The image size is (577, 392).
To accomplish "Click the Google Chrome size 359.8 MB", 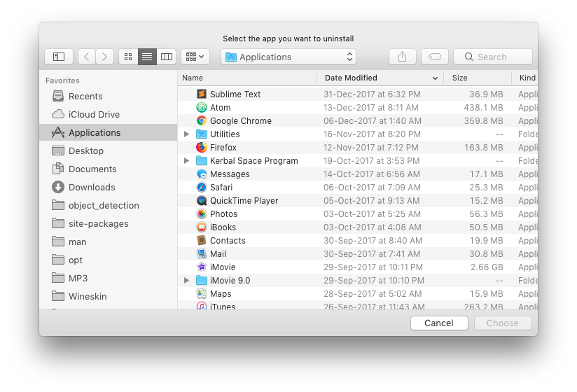I will tap(483, 120).
